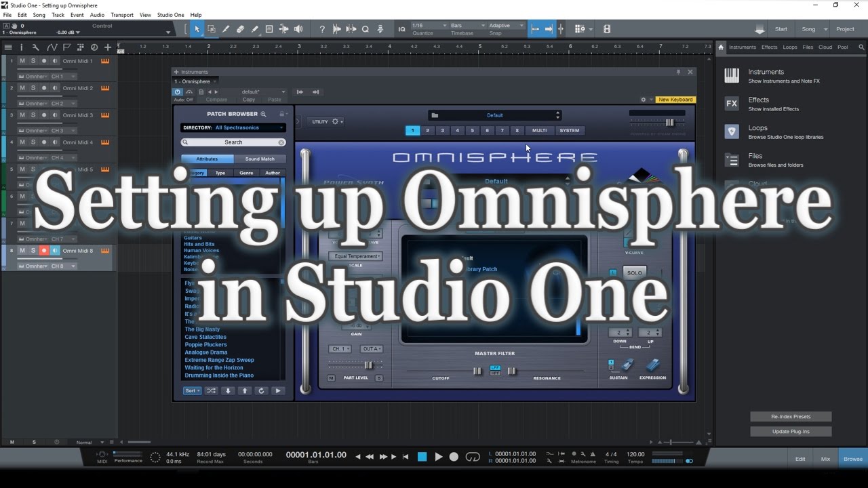Select the Listen speaker tool

click(298, 29)
